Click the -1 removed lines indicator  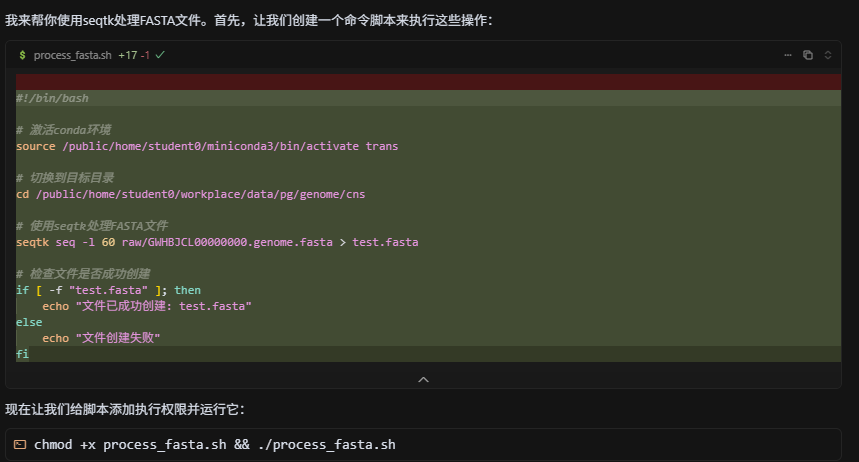point(145,55)
